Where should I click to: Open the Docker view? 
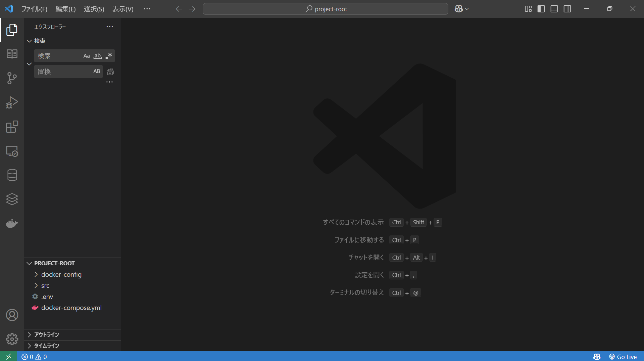pyautogui.click(x=12, y=223)
